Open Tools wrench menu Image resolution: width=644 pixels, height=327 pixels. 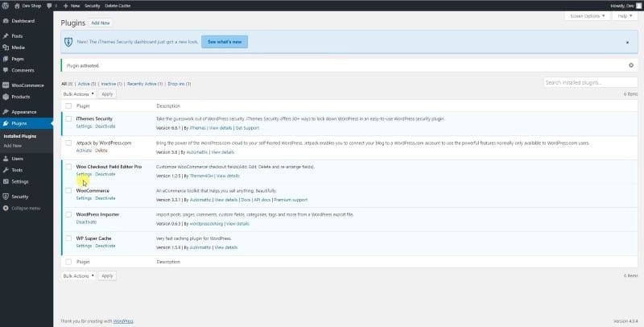pyautogui.click(x=6, y=170)
